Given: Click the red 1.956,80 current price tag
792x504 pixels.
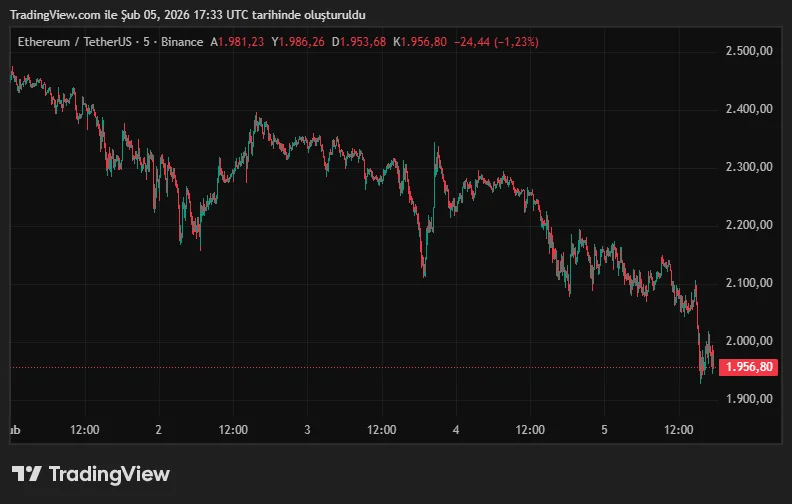Looking at the screenshot, I should tap(749, 367).
